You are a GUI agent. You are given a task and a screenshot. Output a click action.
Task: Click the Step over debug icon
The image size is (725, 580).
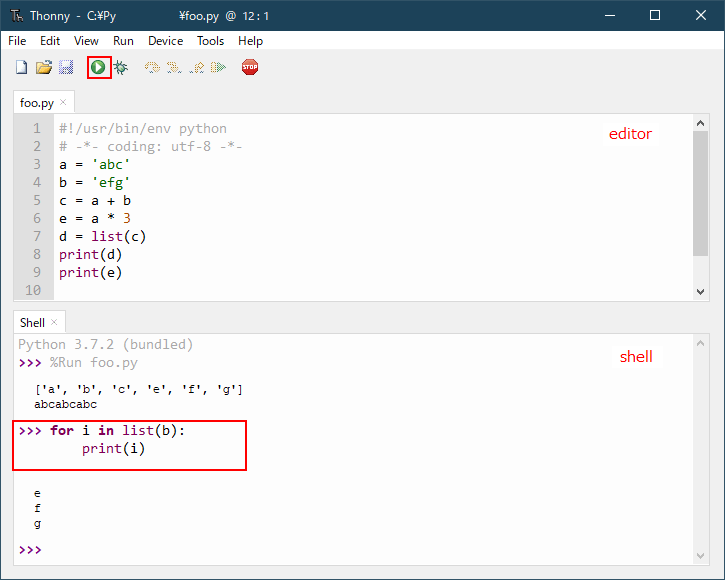click(x=152, y=68)
